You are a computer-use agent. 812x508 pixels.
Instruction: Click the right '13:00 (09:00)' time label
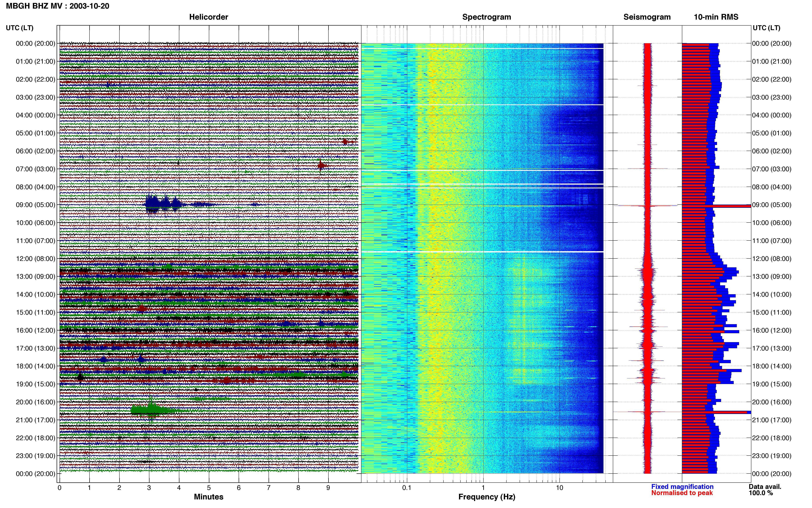772,277
